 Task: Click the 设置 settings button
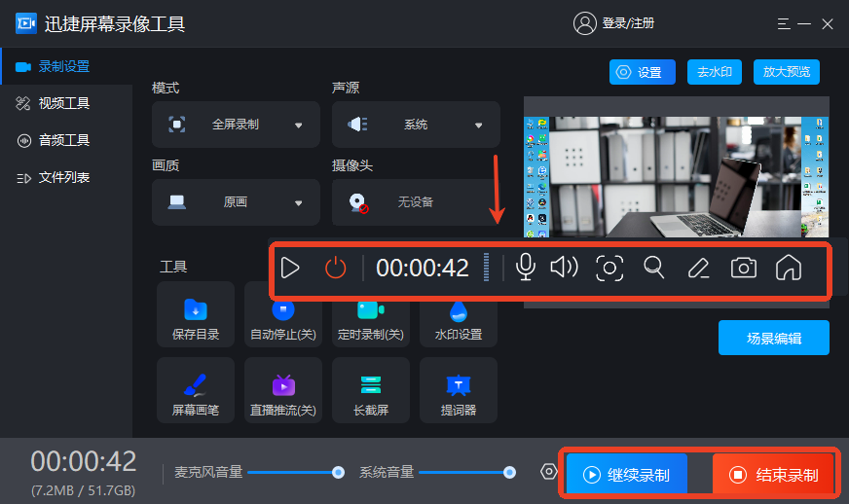tap(643, 72)
